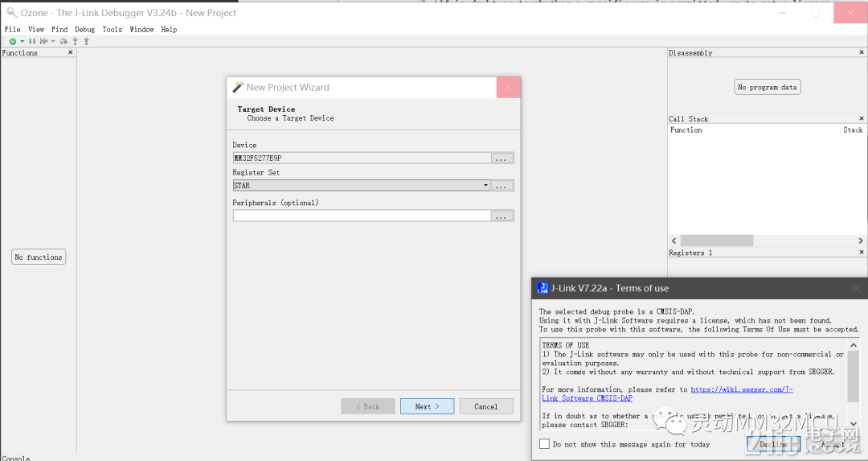Open the green start-debug dropdown arrow

pyautogui.click(x=23, y=41)
